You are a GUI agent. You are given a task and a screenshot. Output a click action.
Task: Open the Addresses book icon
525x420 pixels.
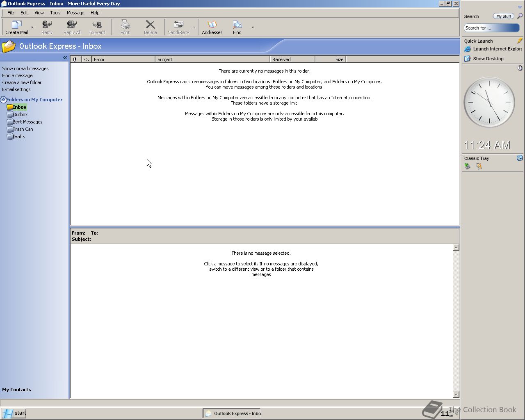click(212, 25)
